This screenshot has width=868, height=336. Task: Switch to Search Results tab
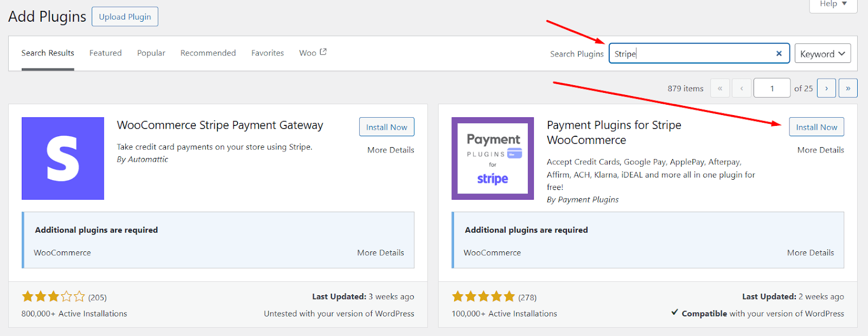(48, 53)
